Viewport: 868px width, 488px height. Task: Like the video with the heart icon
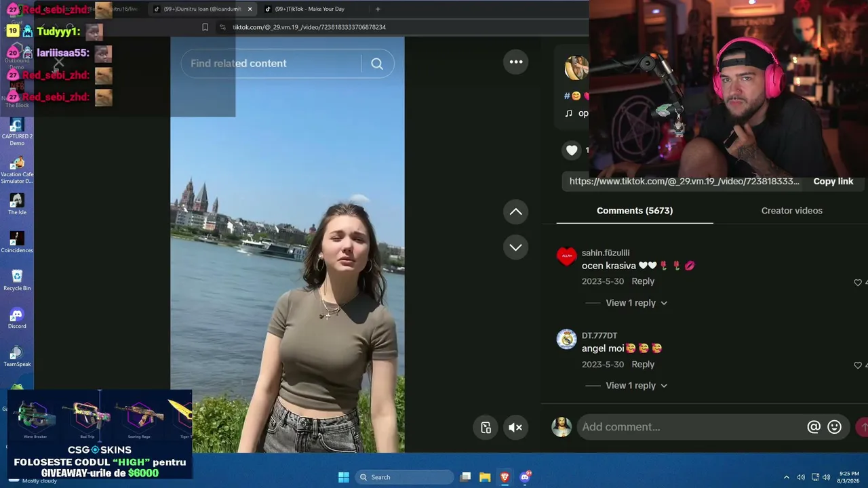tap(572, 150)
